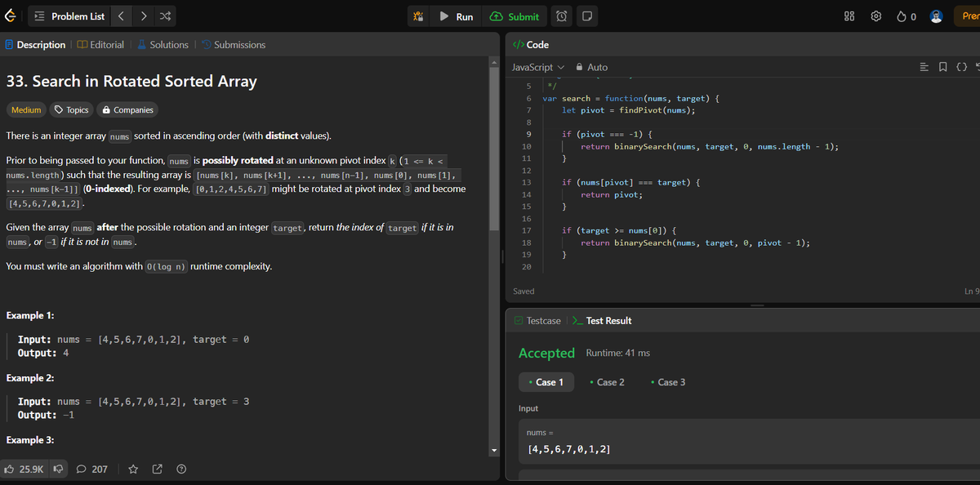
Task: Open the Problem List panel
Action: [69, 16]
